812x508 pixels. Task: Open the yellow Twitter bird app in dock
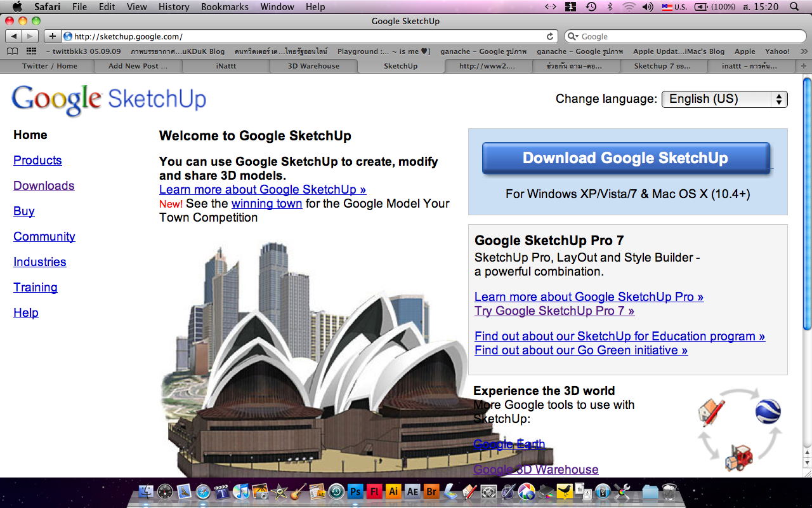[x=565, y=490]
